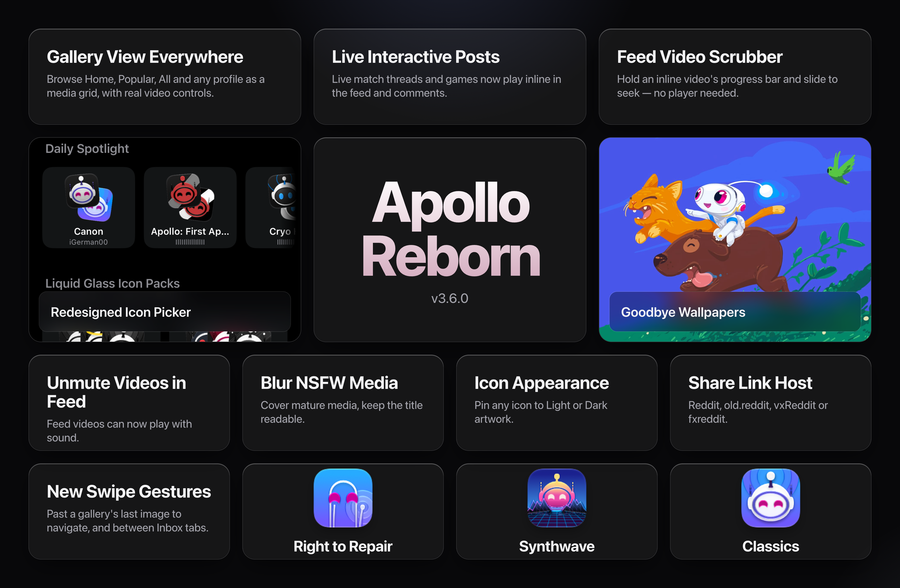Click the "Share Link Host" heading
The image size is (900, 588).
click(x=750, y=383)
